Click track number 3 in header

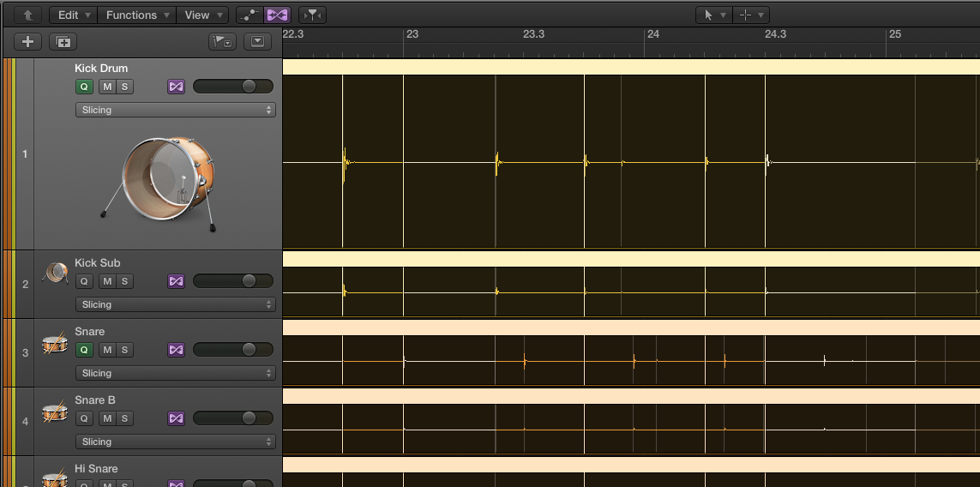(x=25, y=352)
